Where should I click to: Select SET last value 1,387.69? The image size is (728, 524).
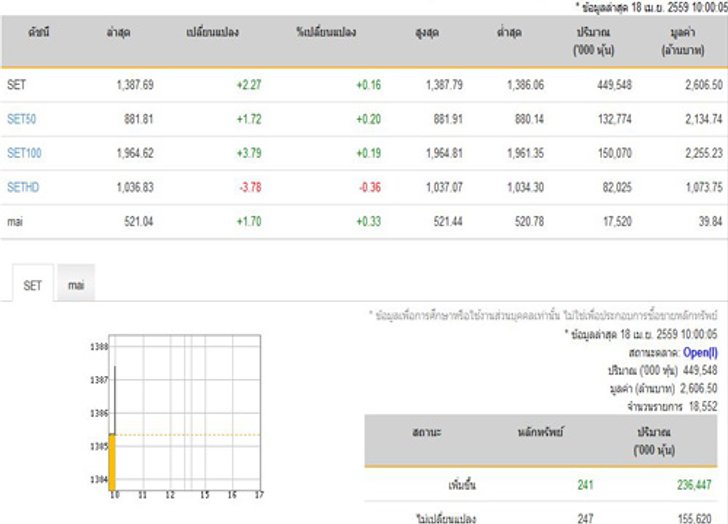[x=135, y=85]
